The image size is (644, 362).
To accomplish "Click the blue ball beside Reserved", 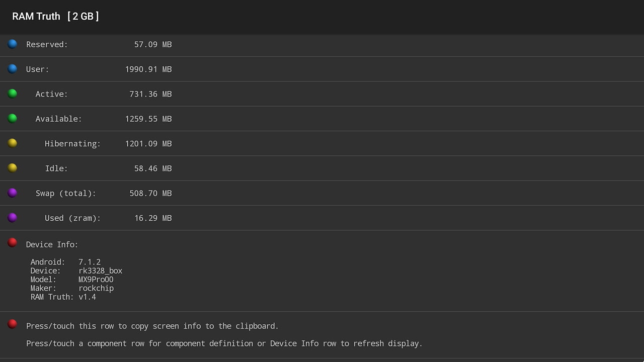I will pyautogui.click(x=13, y=44).
